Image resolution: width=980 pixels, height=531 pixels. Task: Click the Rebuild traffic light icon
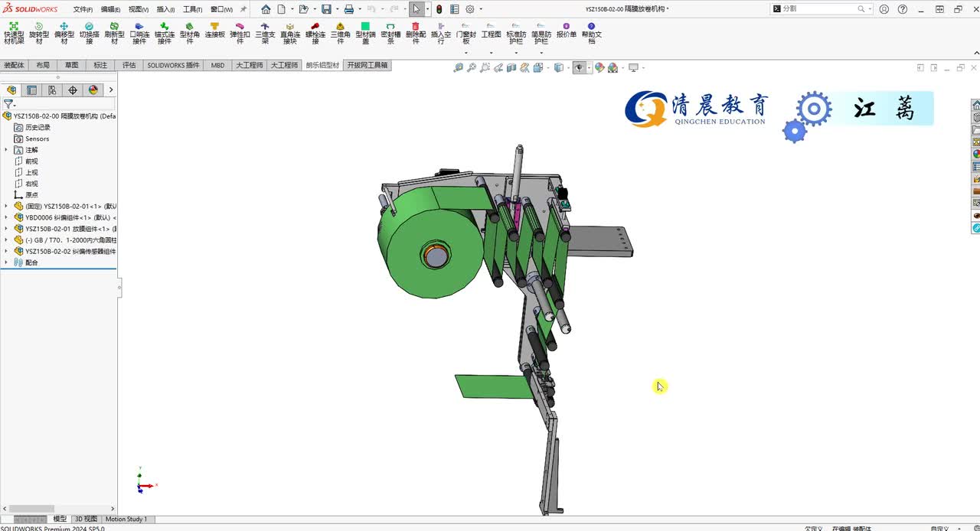point(439,9)
